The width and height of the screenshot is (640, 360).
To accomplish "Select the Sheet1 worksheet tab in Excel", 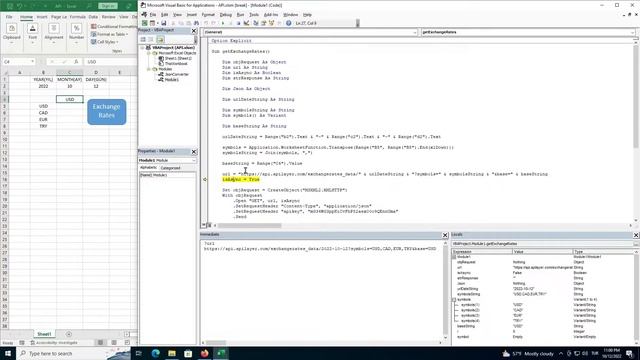I will [x=44, y=334].
